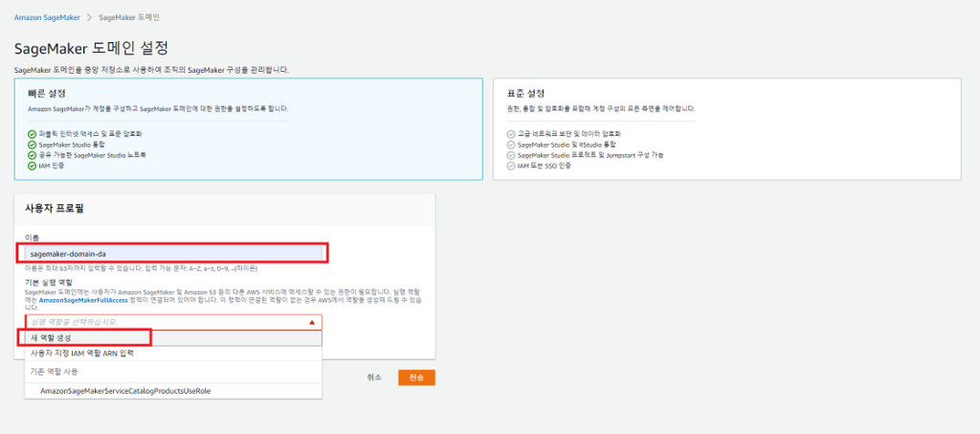Select the 표준 설정 standard setup card
The image size is (980, 434).
[727, 129]
